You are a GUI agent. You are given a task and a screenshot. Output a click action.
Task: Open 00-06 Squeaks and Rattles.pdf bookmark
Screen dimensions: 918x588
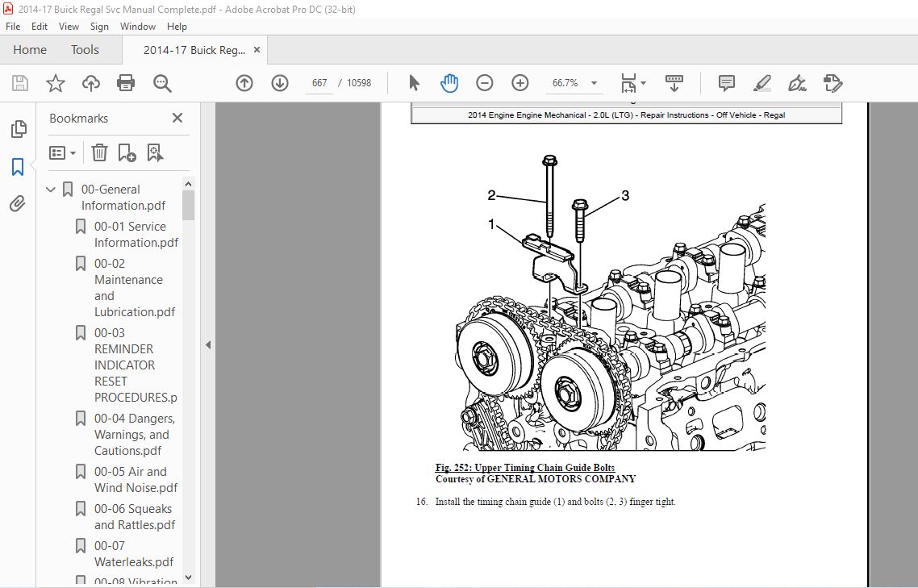(x=135, y=516)
